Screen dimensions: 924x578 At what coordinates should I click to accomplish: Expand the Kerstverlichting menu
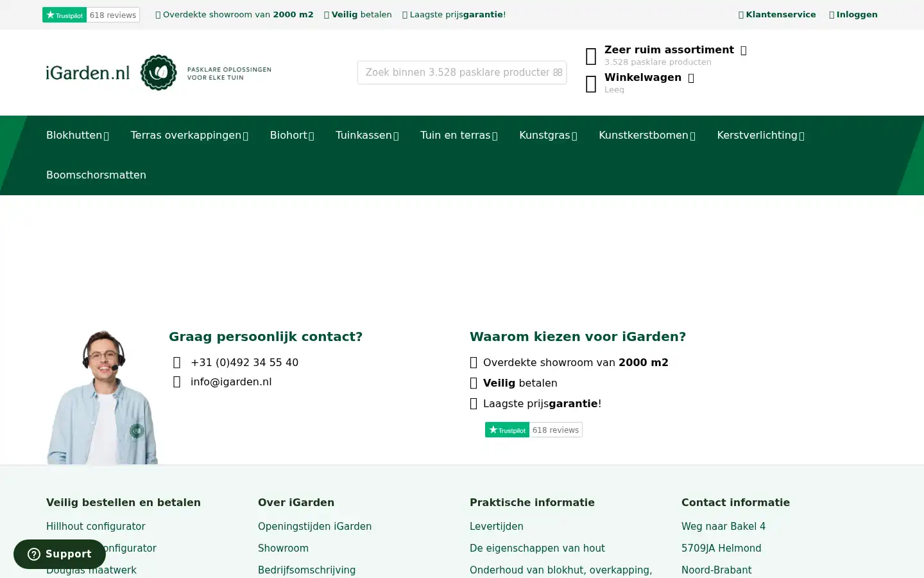pos(760,136)
